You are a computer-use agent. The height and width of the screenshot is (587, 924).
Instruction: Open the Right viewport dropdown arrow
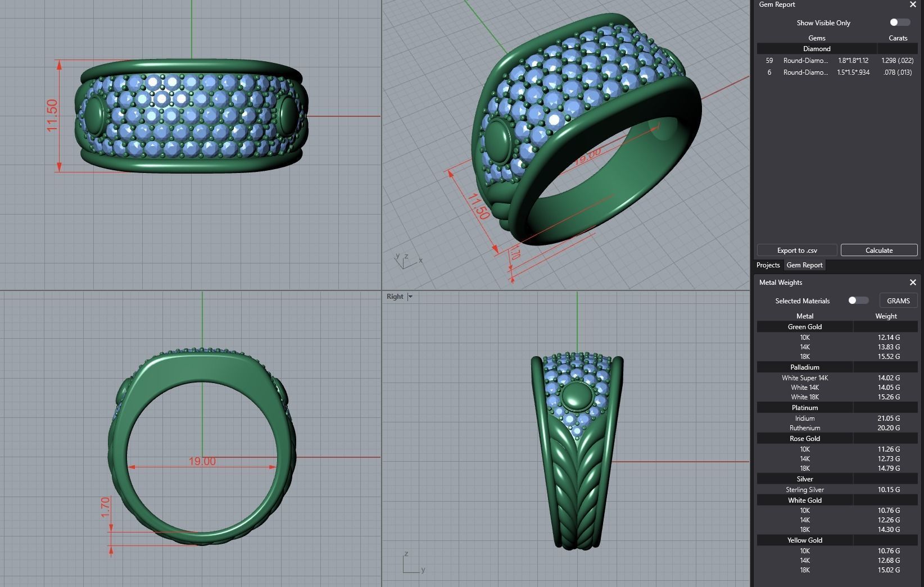(x=410, y=297)
